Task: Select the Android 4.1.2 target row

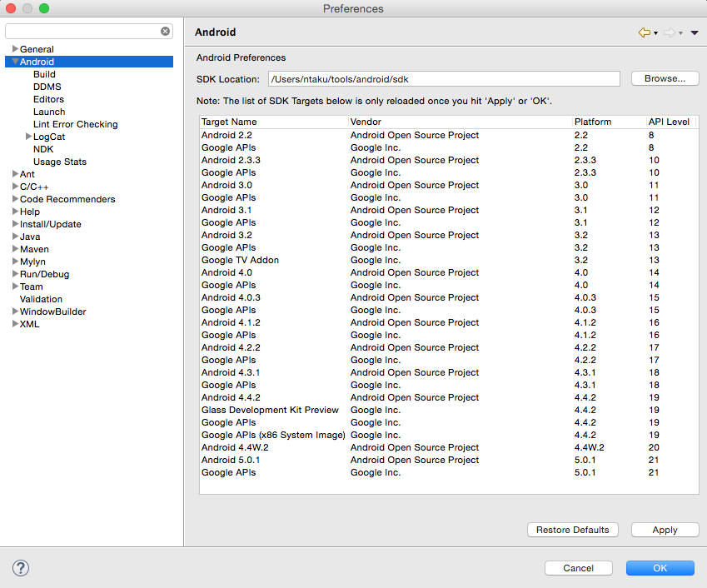Action: (x=449, y=322)
